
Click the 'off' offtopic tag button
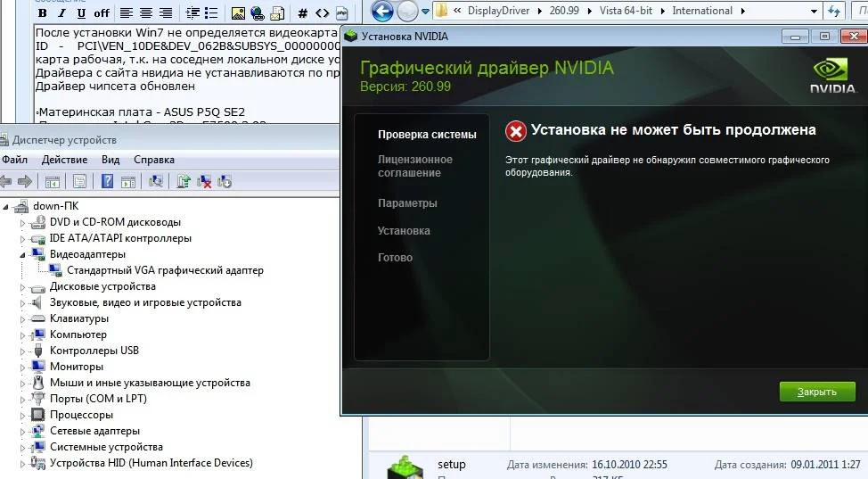pyautogui.click(x=102, y=12)
